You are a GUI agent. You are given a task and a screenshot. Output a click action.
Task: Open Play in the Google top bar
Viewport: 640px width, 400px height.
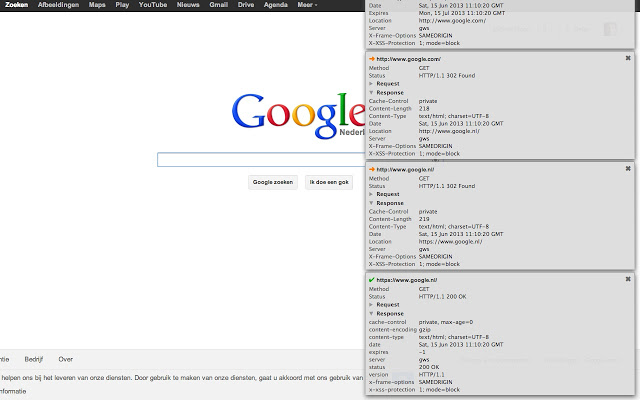point(122,5)
